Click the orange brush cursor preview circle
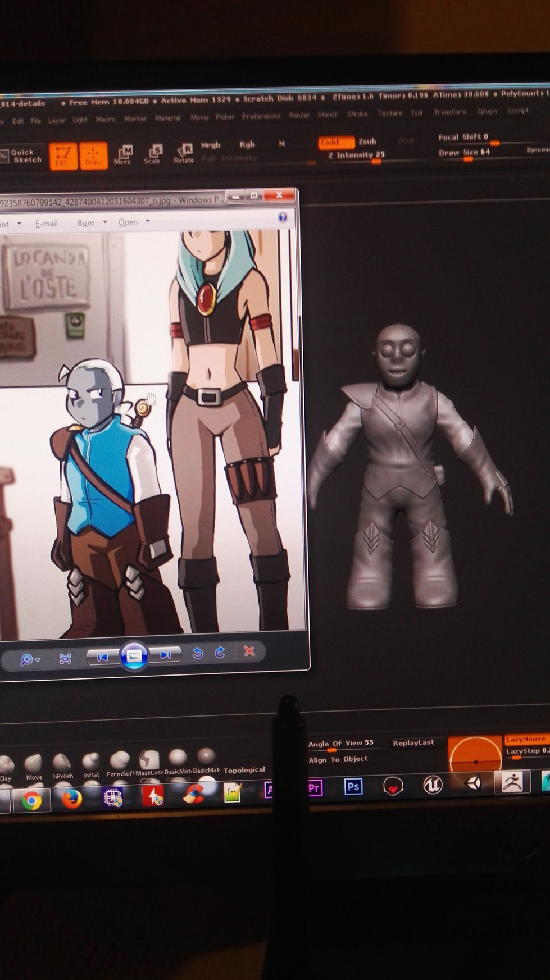Viewport: 550px width, 980px height. point(475,755)
